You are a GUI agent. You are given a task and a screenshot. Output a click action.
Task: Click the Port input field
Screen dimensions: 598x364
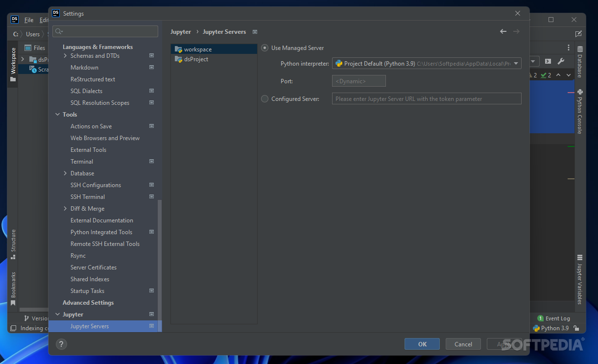click(359, 81)
